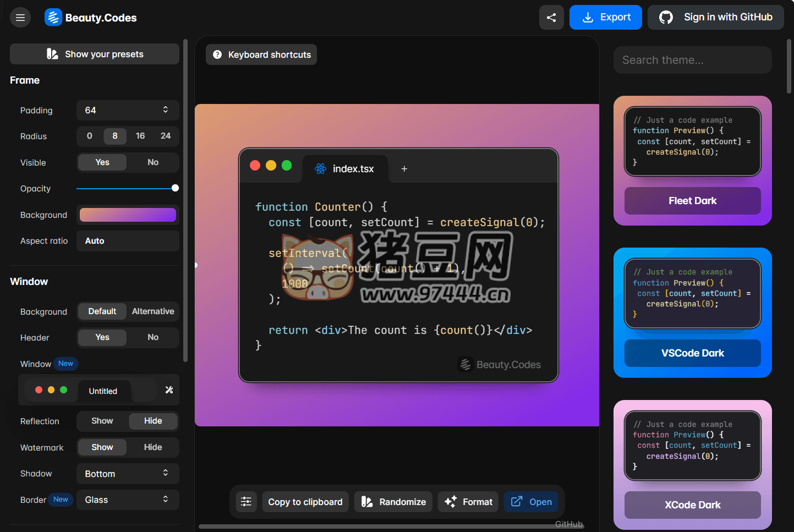Click the Export button
Image resolution: width=794 pixels, height=532 pixels.
click(x=605, y=18)
